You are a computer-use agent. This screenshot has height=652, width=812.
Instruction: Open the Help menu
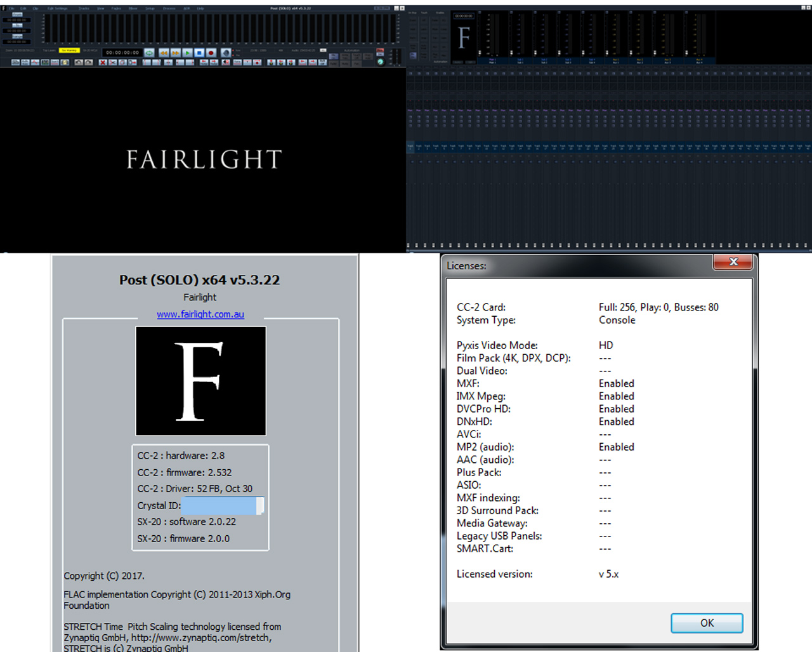[200, 8]
